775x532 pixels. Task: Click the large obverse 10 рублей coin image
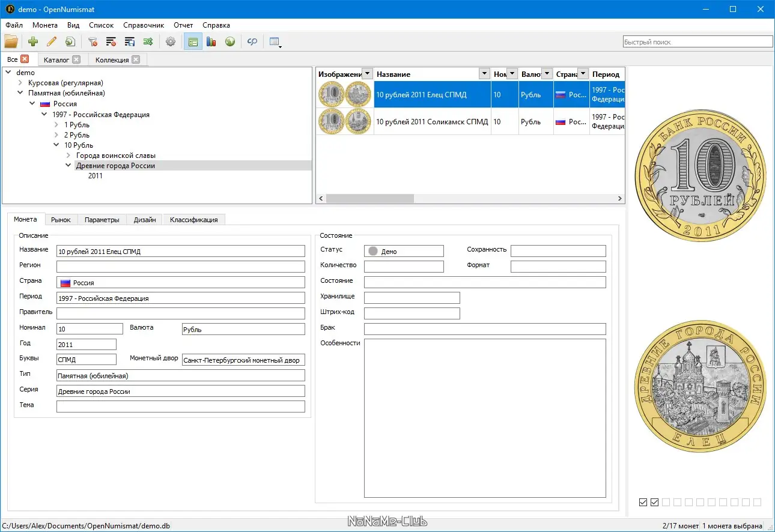pos(701,176)
